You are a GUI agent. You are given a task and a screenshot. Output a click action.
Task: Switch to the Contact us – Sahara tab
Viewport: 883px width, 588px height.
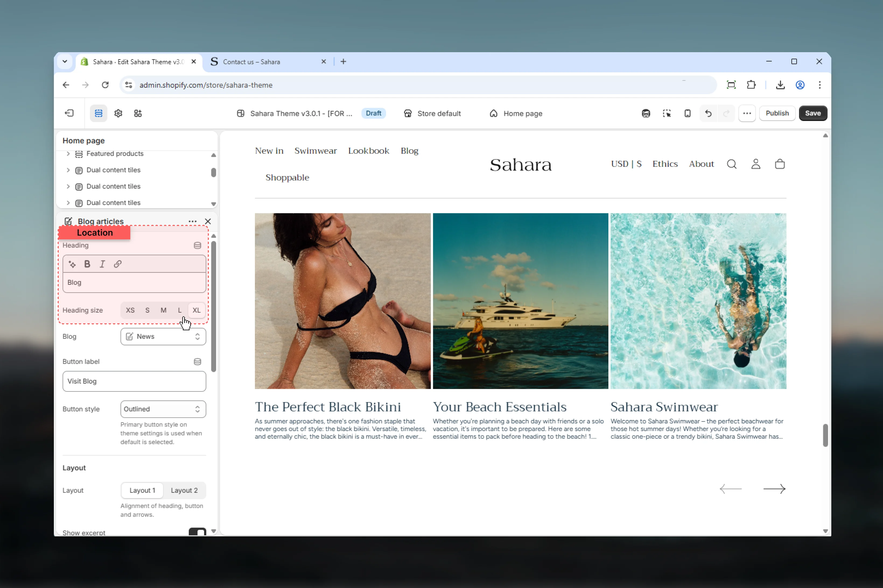(x=268, y=62)
